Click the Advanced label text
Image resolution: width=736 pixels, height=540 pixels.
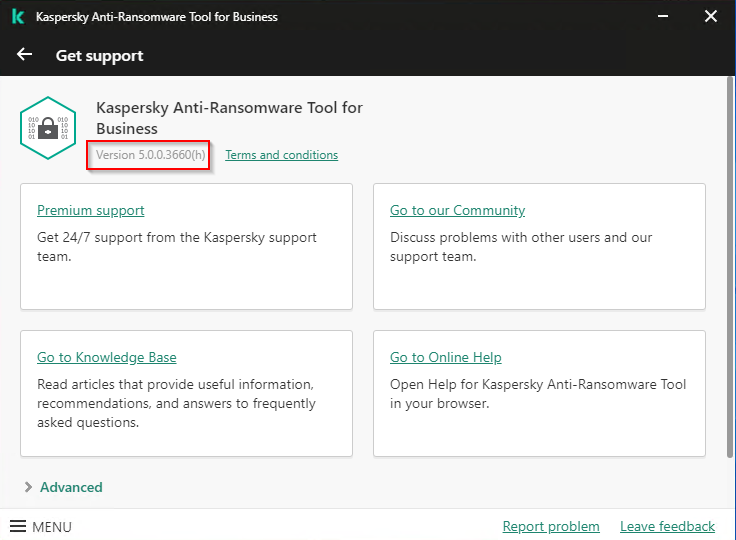click(71, 487)
